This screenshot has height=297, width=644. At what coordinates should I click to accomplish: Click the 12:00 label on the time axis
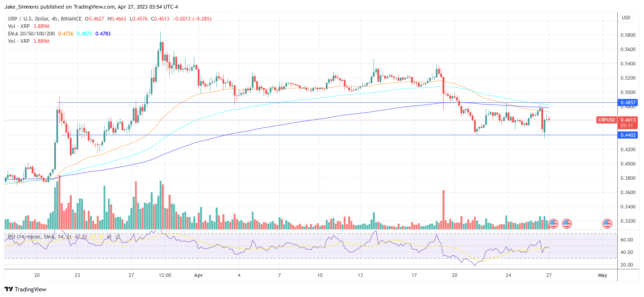pos(165,275)
